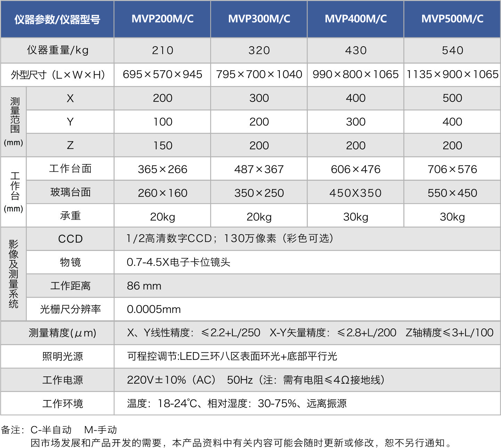Viewport: 501px width, 448px height.
Task: Click the MVP200M/C load value 20kg
Action: (162, 217)
